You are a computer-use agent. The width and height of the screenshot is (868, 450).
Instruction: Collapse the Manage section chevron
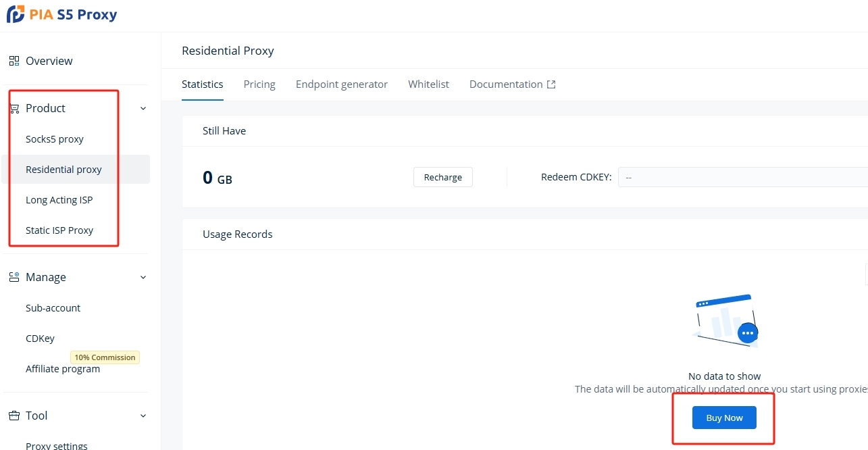(x=143, y=277)
